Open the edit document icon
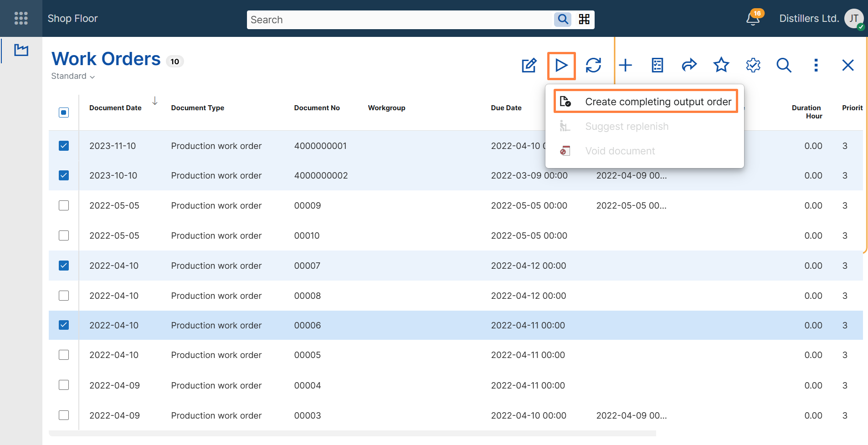Viewport: 868px width, 445px height. [529, 65]
